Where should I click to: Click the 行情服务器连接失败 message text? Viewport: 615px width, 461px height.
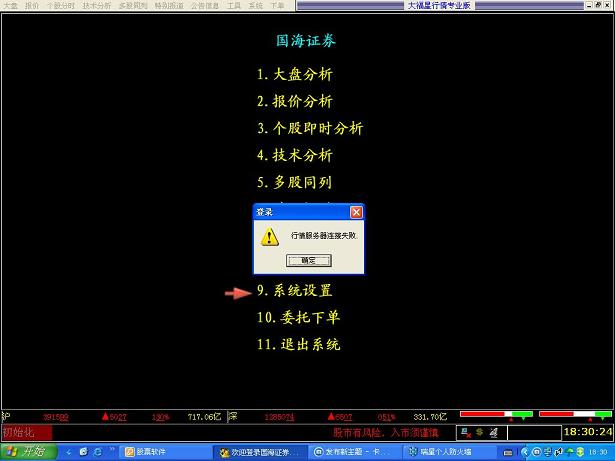pyautogui.click(x=324, y=236)
